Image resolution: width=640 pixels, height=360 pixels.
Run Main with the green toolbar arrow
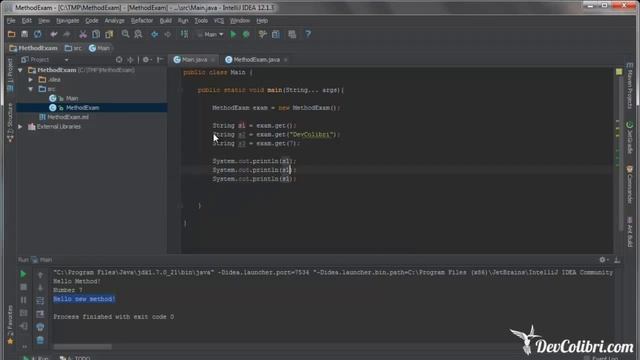(x=233, y=34)
